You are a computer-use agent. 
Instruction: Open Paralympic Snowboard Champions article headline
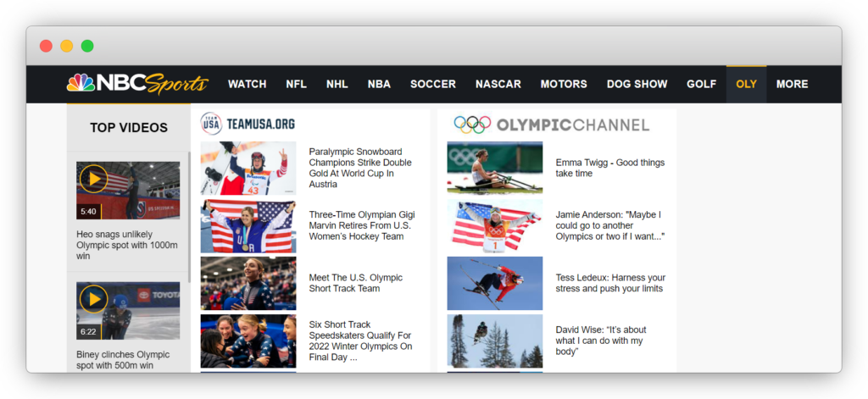pos(360,168)
